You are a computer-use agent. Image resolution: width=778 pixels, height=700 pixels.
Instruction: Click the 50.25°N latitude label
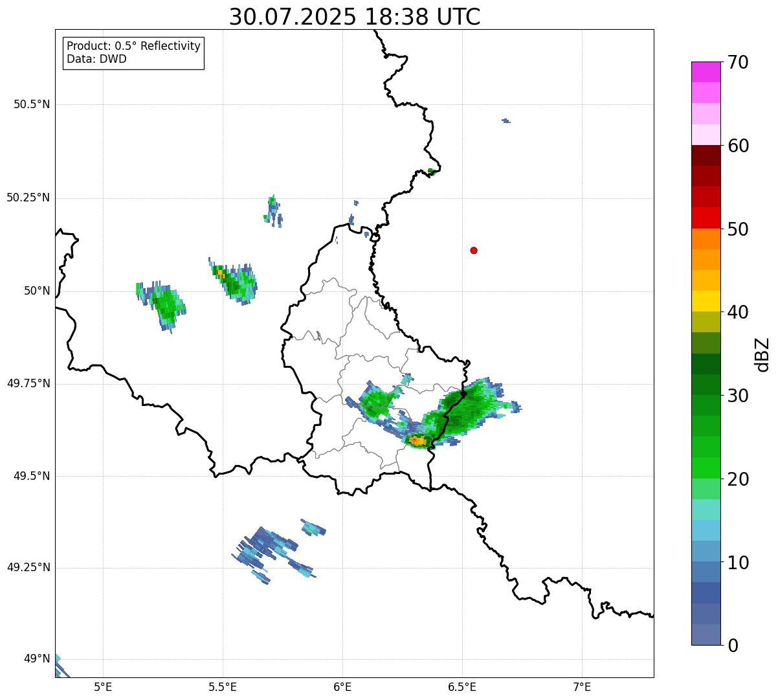coord(28,198)
